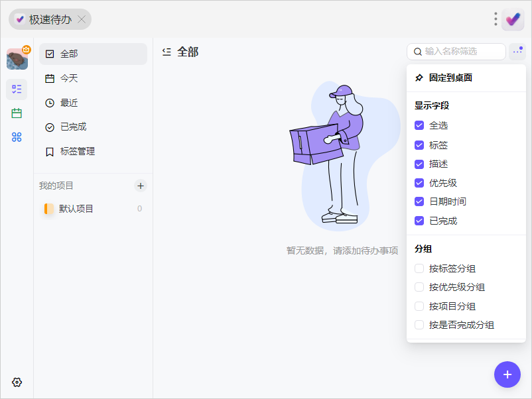Enable 按优先级分组 checkbox
The width and height of the screenshot is (532, 399).
419,287
